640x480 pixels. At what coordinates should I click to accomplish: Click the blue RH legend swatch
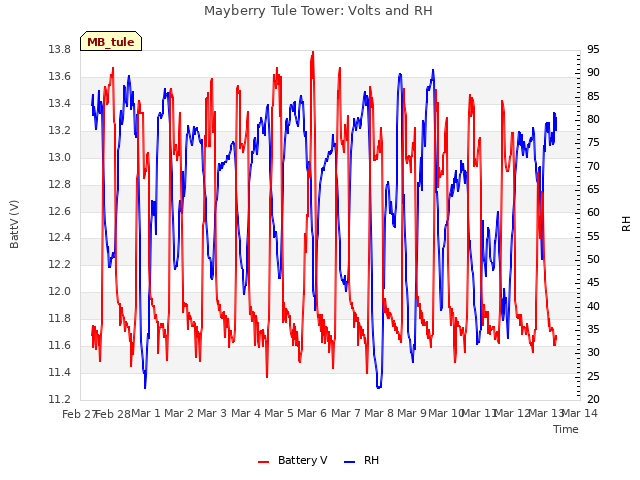click(x=350, y=462)
